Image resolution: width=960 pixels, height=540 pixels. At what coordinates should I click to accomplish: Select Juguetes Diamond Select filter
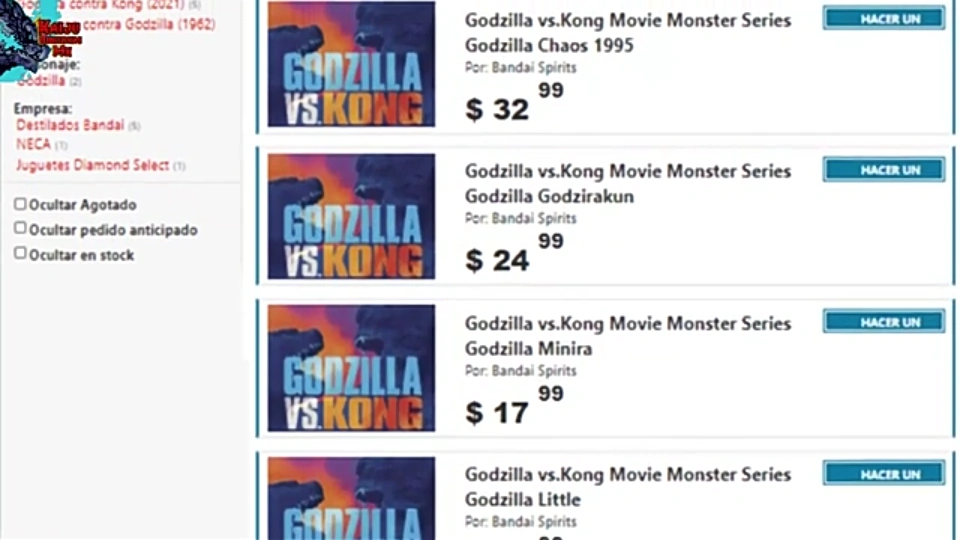click(x=92, y=165)
